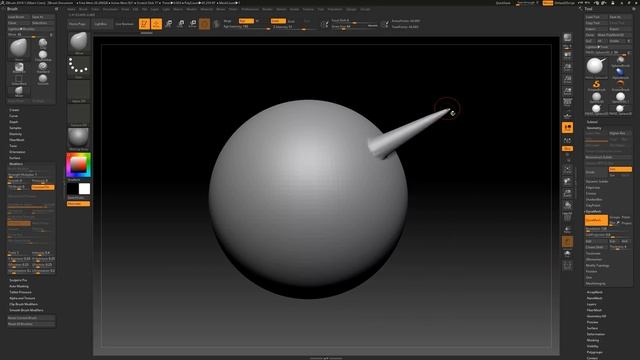
Task: Select the Smooth brush icon
Action: click(43, 79)
